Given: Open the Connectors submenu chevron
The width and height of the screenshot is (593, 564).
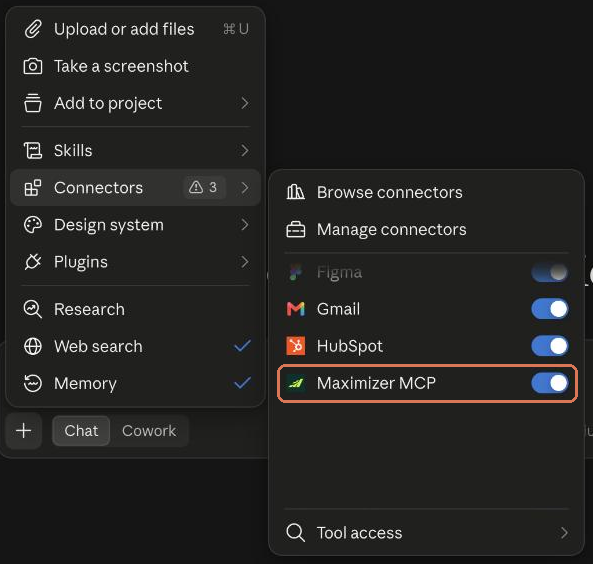Looking at the screenshot, I should tap(245, 188).
